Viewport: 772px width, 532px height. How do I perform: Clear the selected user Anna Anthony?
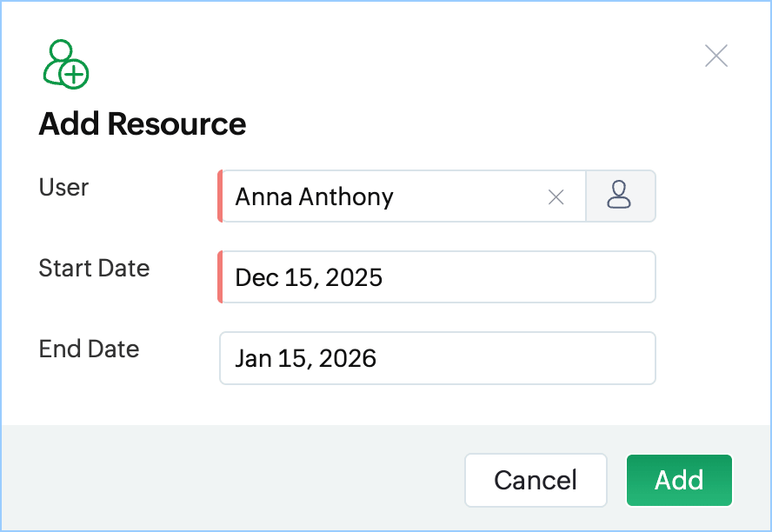pyautogui.click(x=556, y=197)
